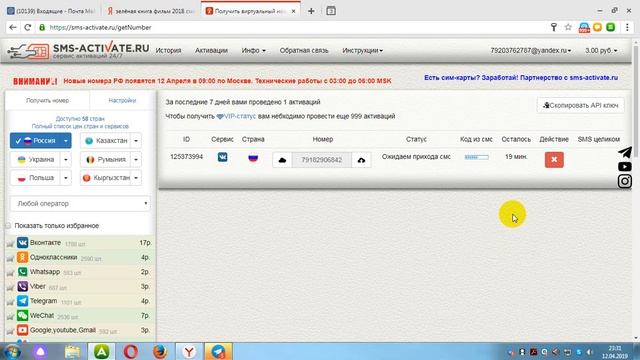640x360 pixels.
Task: Expand the Россия country dropdown arrow
Action: click(66, 141)
